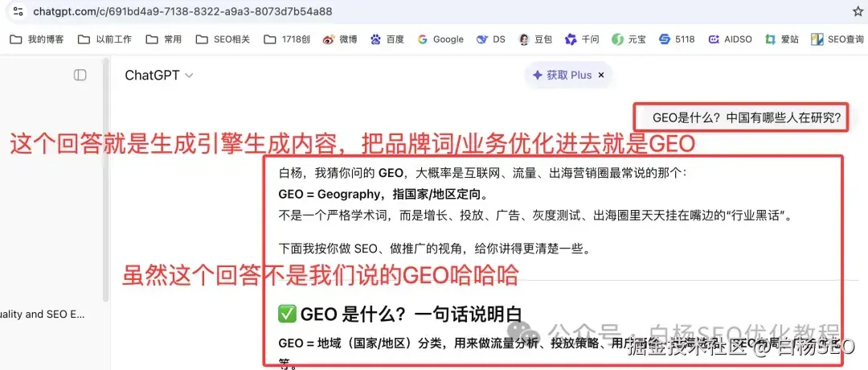Screen dimensions: 868x370
Task: Open the 豆包 bookmark
Action: (535, 39)
